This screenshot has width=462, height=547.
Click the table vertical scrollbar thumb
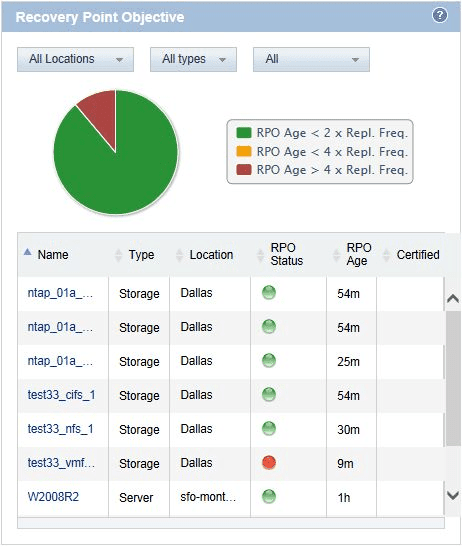click(453, 379)
